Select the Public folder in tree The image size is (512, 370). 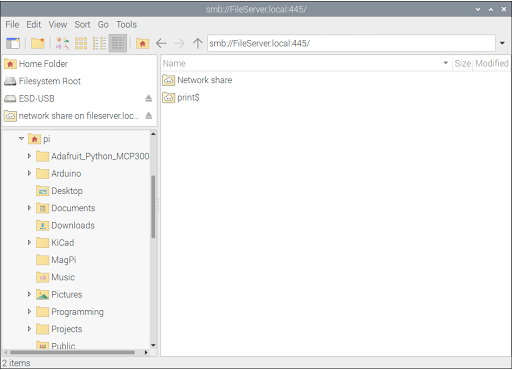coord(56,345)
